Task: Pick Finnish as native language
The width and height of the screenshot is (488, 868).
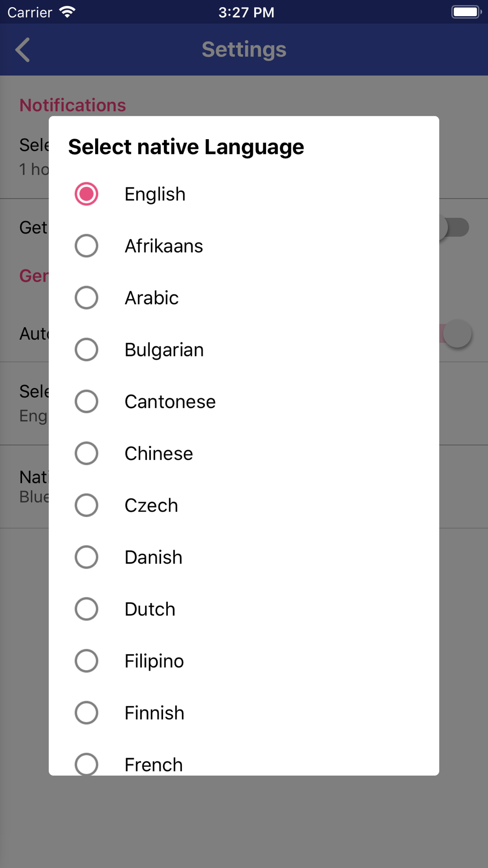Action: (86, 713)
